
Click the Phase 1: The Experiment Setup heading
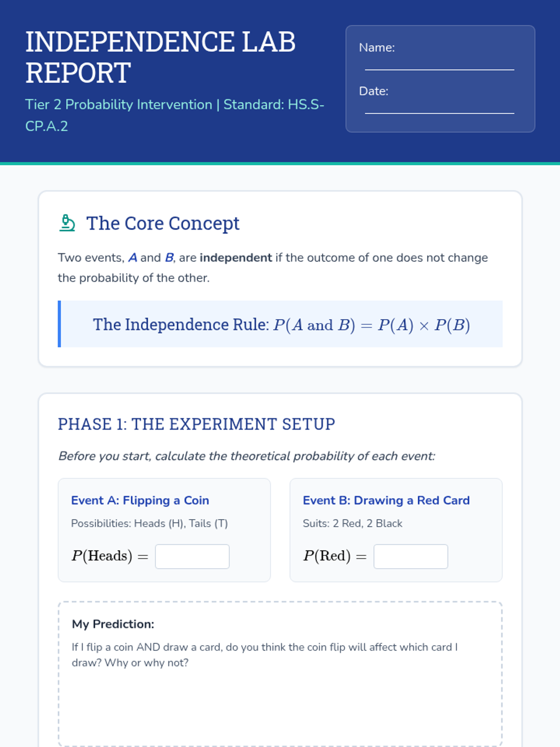196,424
